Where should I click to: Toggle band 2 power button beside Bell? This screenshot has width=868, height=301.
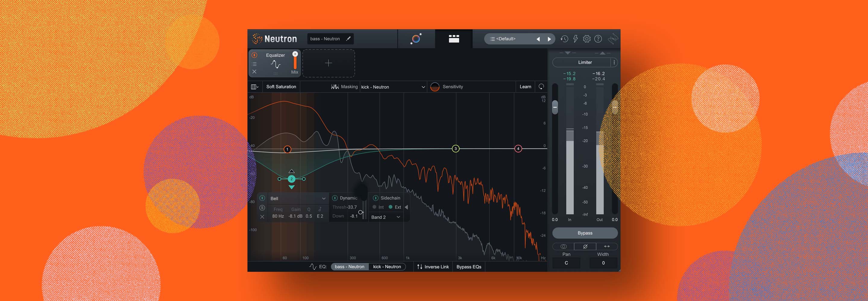coord(262,198)
